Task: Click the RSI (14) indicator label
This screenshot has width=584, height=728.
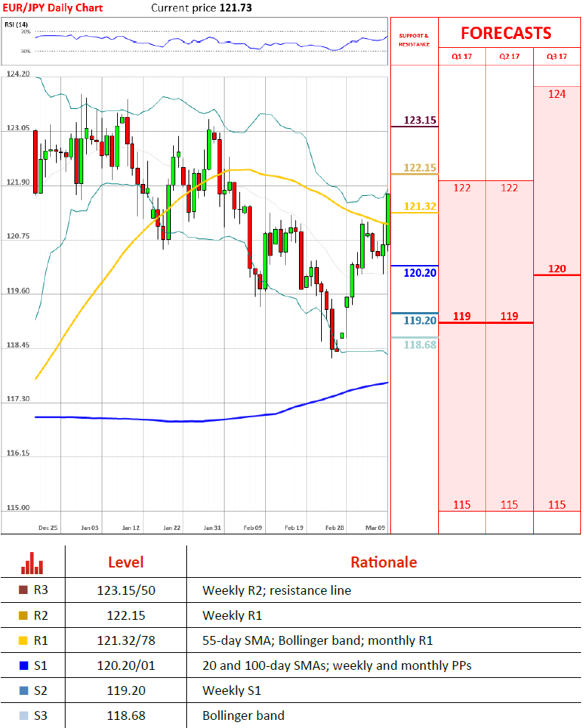Action: point(16,24)
